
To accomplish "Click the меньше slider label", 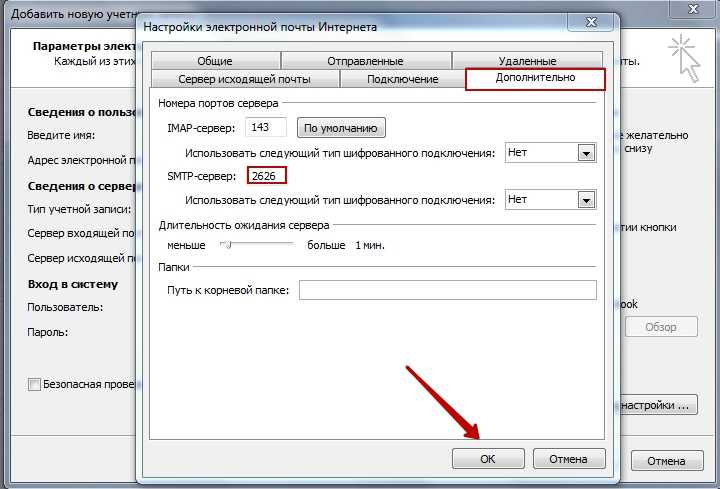I will click(x=186, y=245).
